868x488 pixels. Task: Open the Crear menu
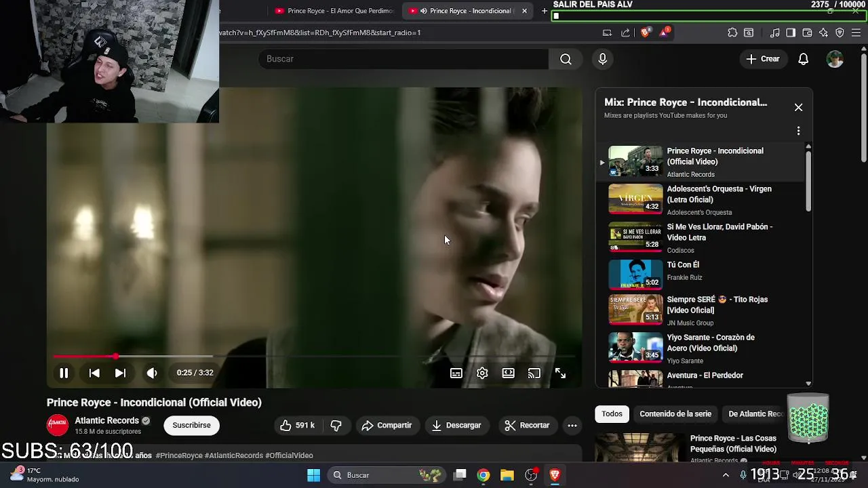[763, 59]
